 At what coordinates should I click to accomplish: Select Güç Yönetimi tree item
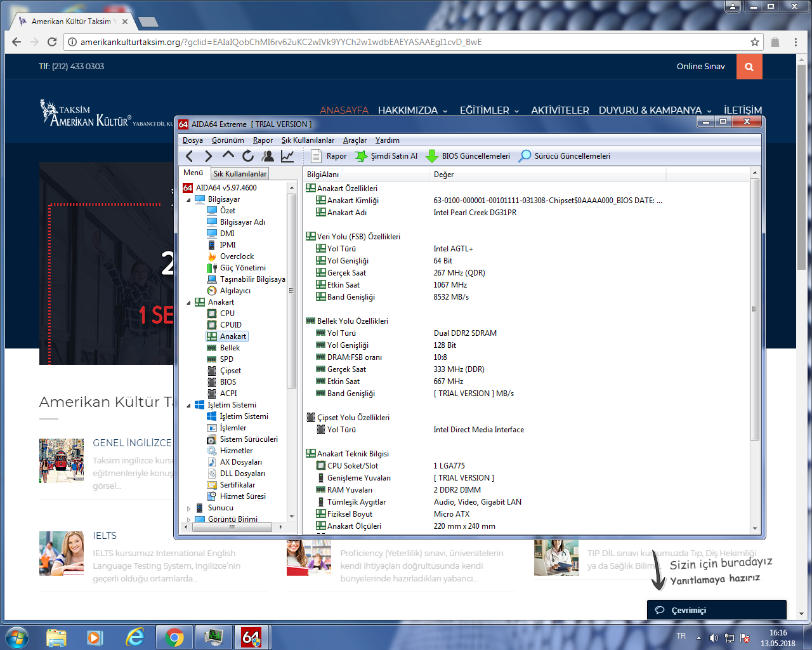(236, 268)
